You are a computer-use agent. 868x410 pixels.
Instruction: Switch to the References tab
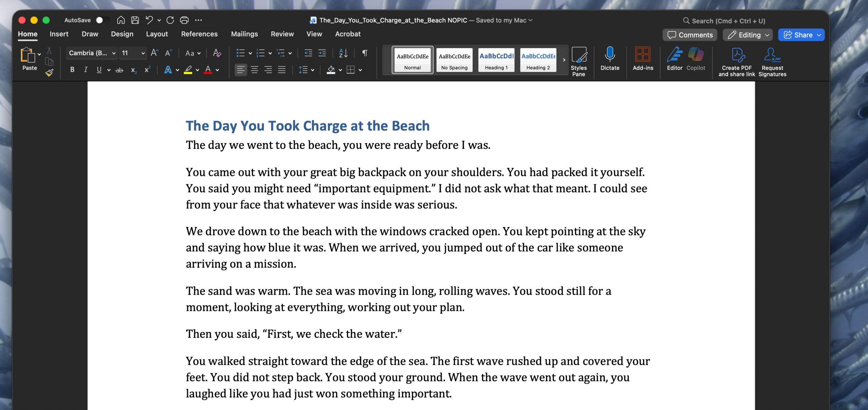[199, 34]
